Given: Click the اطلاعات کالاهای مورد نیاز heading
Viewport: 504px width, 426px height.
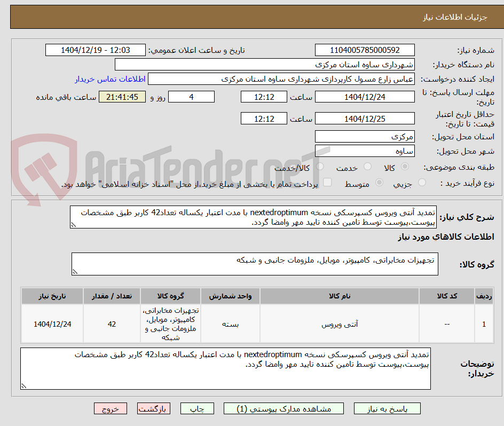Looking at the screenshot, I should (x=446, y=237).
